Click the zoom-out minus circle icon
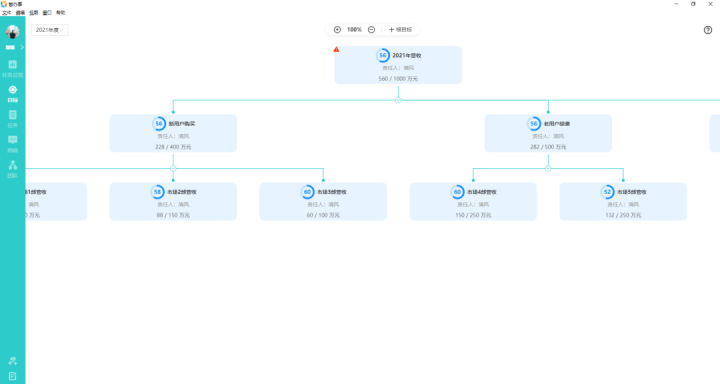720x384 pixels. click(371, 29)
